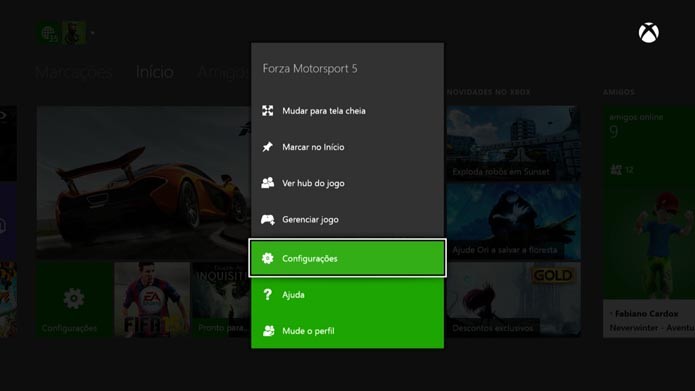This screenshot has height=391, width=695.
Task: Click the people icon beside Ver hub do jogo
Action: coord(268,183)
